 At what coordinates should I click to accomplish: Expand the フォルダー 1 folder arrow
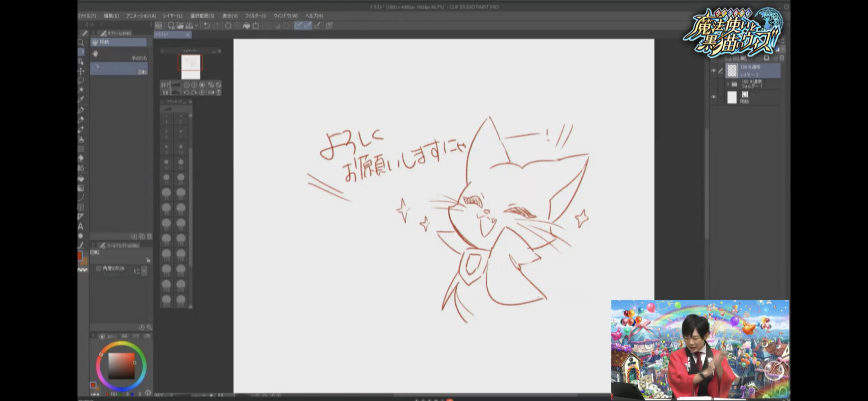(x=728, y=84)
